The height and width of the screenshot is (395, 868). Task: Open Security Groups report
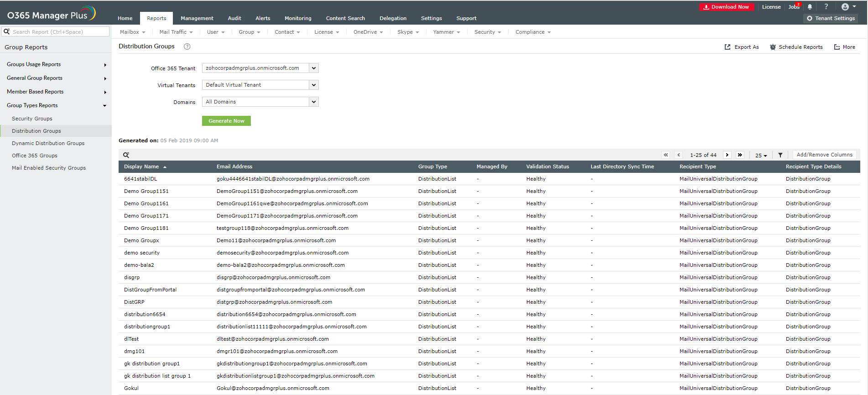point(32,119)
